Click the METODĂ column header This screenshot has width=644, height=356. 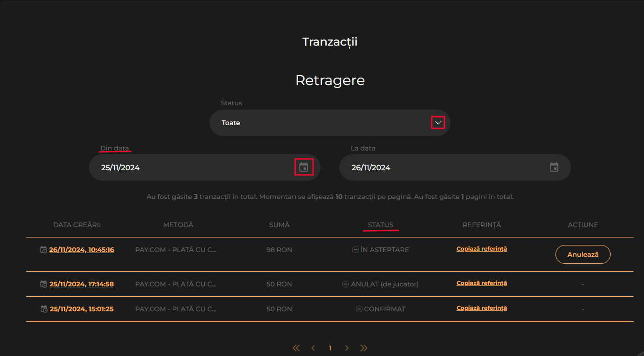tap(178, 225)
